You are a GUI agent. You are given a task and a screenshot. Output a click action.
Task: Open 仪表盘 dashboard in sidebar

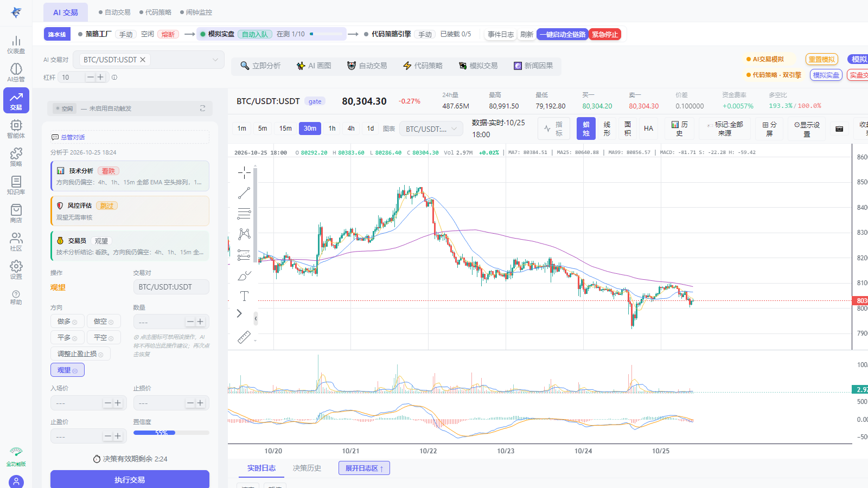[16, 44]
